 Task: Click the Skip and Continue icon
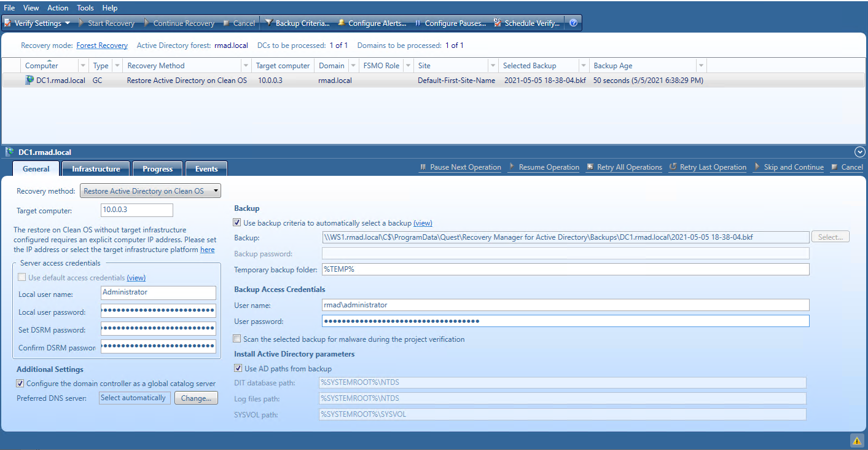pos(789,167)
